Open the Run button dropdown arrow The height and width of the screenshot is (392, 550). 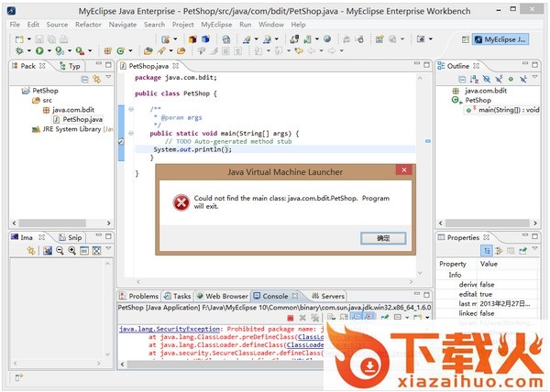click(48, 50)
